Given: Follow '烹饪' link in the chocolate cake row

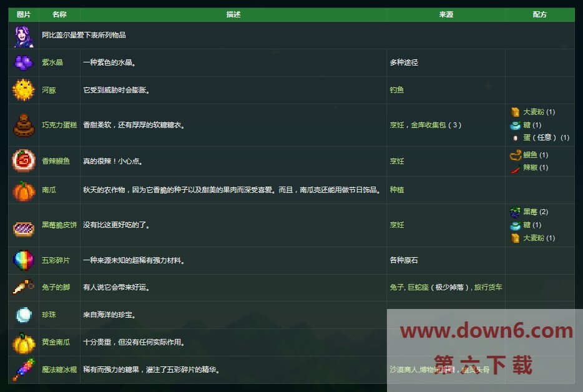Looking at the screenshot, I should (x=397, y=125).
